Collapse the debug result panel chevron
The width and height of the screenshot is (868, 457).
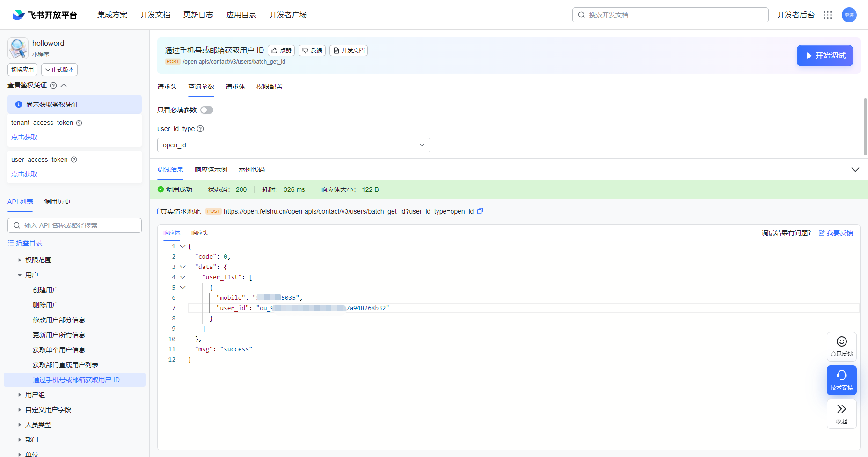click(x=855, y=169)
